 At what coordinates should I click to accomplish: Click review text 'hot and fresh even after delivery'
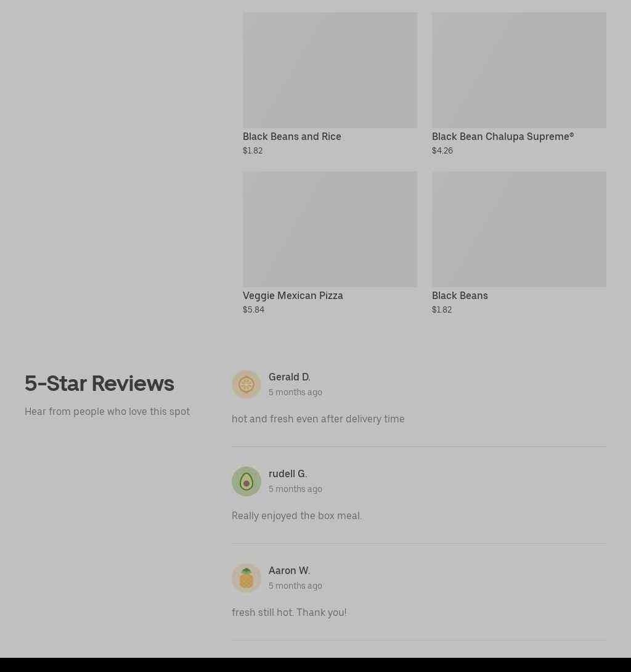(x=306, y=419)
